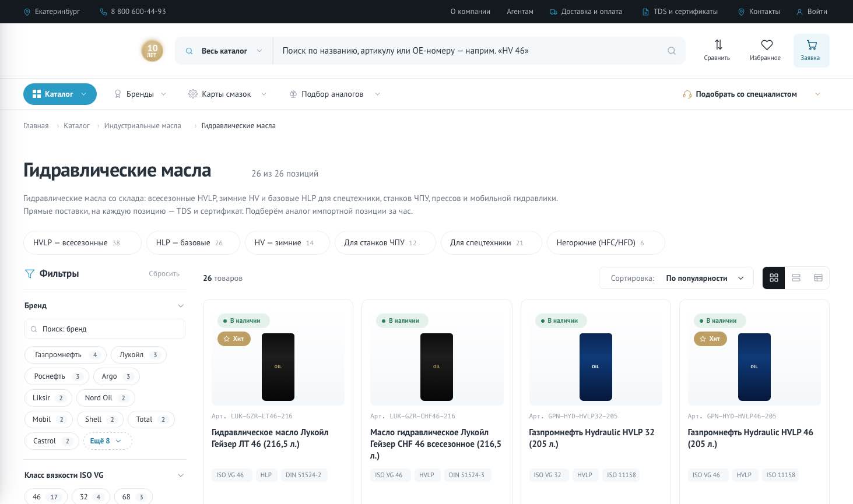Toggle Castrol brand filter
This screenshot has height=504, width=853.
pyautogui.click(x=51, y=441)
